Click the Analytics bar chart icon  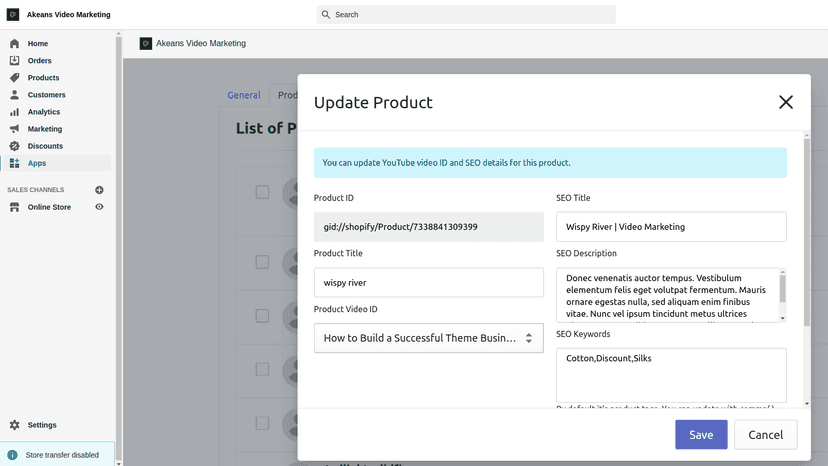pos(14,112)
